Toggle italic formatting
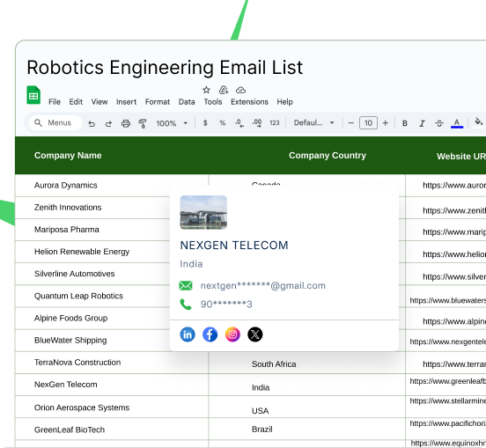 coord(422,123)
